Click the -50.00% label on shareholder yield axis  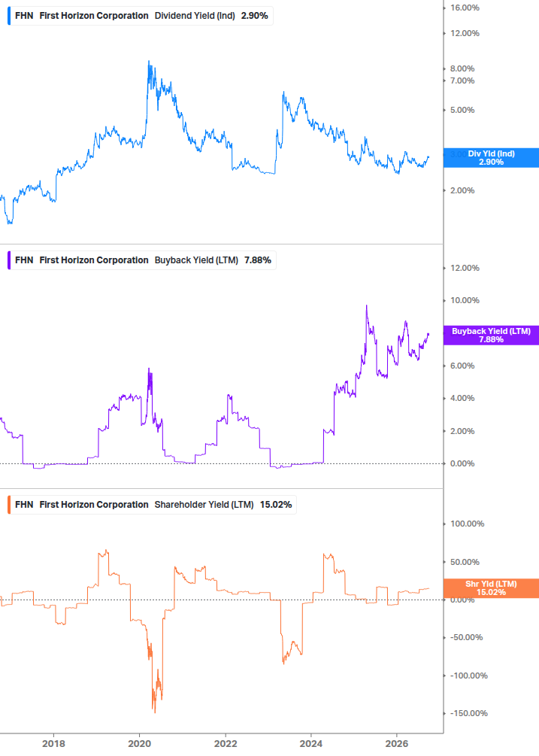pyautogui.click(x=466, y=637)
